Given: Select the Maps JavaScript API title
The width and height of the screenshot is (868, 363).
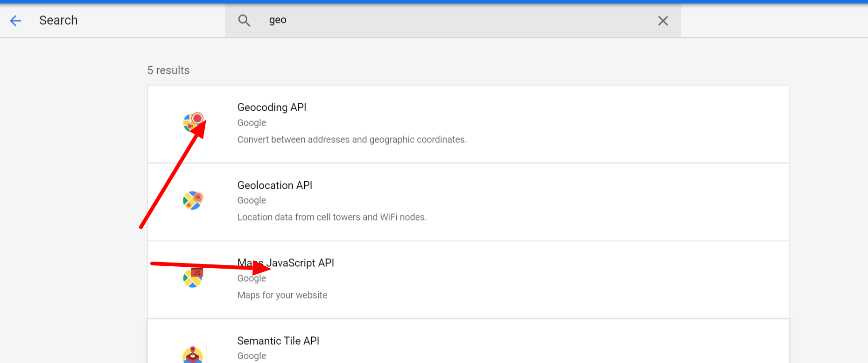Looking at the screenshot, I should [286, 263].
